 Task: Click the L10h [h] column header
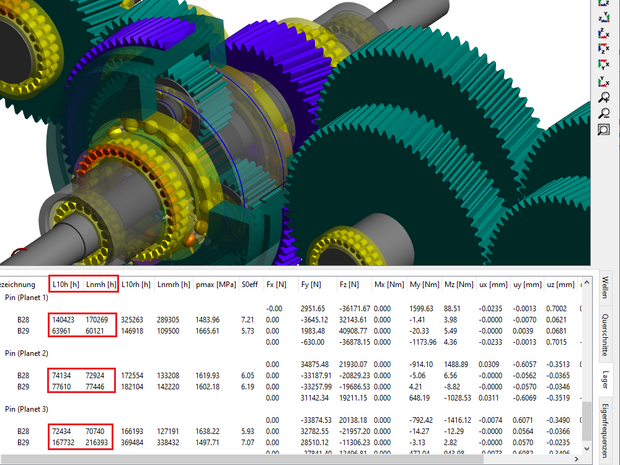[x=65, y=283]
